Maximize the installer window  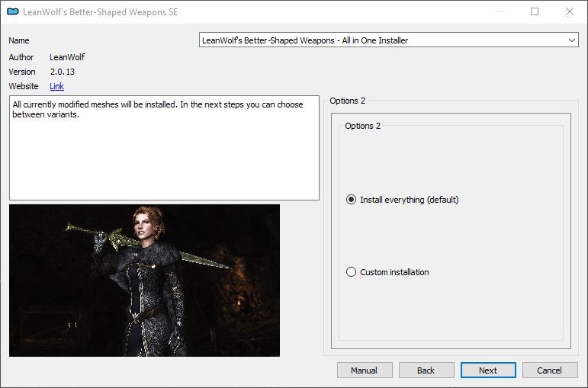tap(535, 11)
